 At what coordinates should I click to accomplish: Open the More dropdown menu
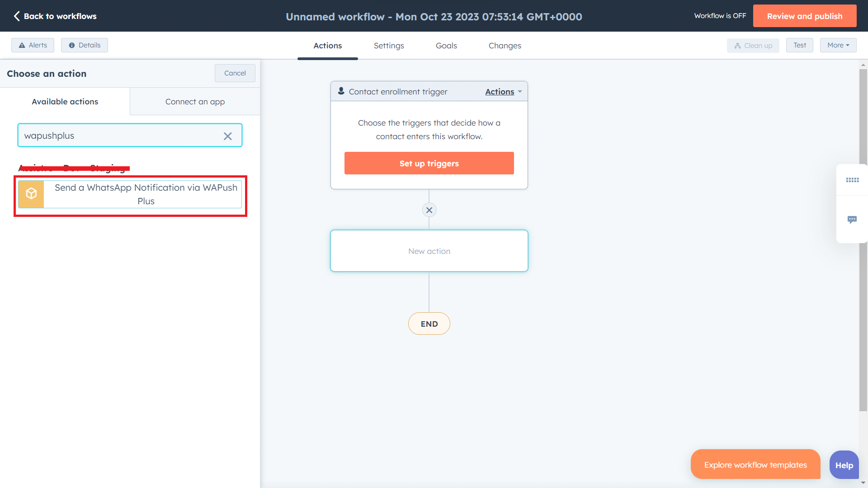[838, 45]
